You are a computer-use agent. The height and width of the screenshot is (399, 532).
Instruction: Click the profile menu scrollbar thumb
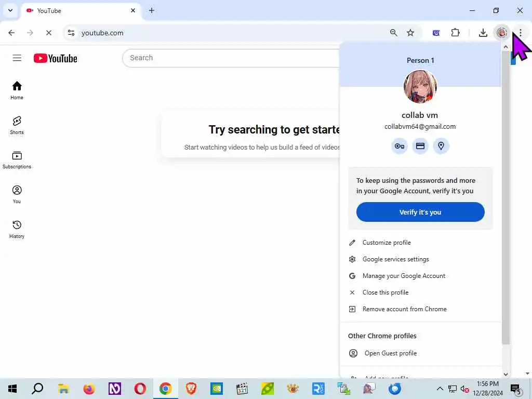point(506,197)
